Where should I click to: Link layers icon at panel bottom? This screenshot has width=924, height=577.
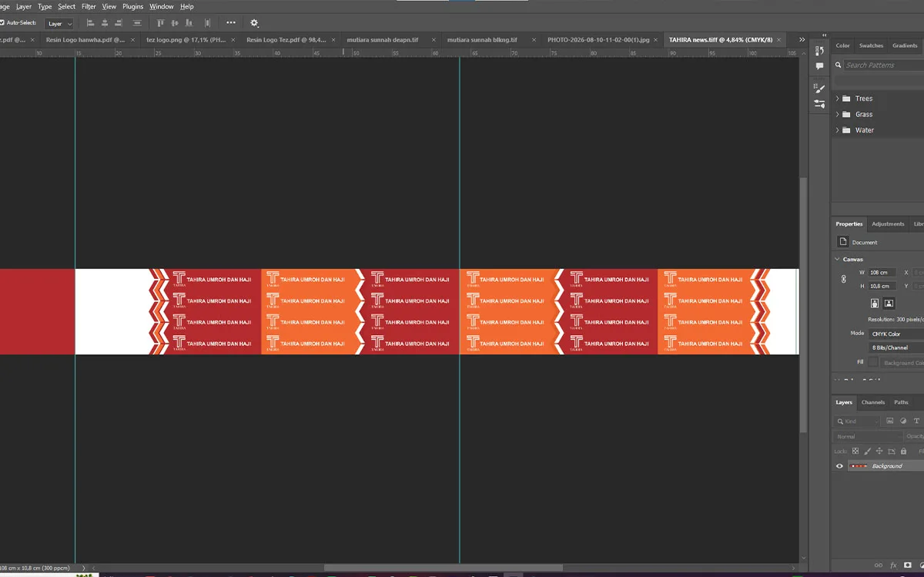tap(879, 565)
